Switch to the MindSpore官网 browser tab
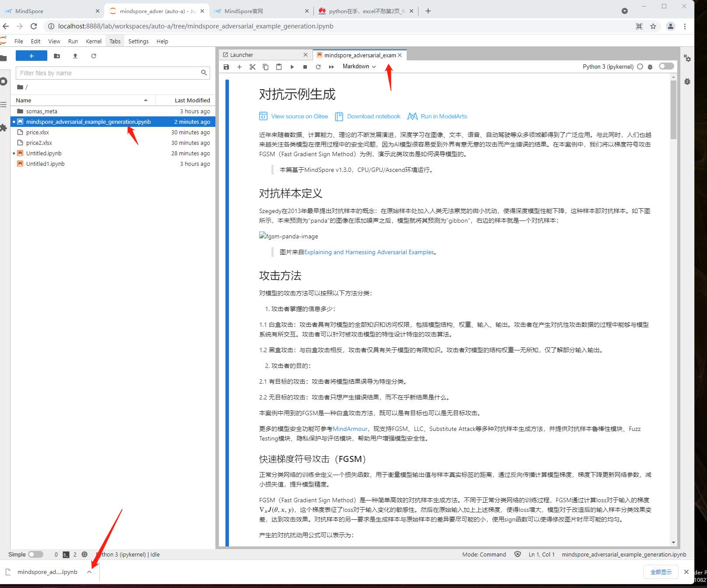The width and height of the screenshot is (707, 588). pyautogui.click(x=261, y=11)
